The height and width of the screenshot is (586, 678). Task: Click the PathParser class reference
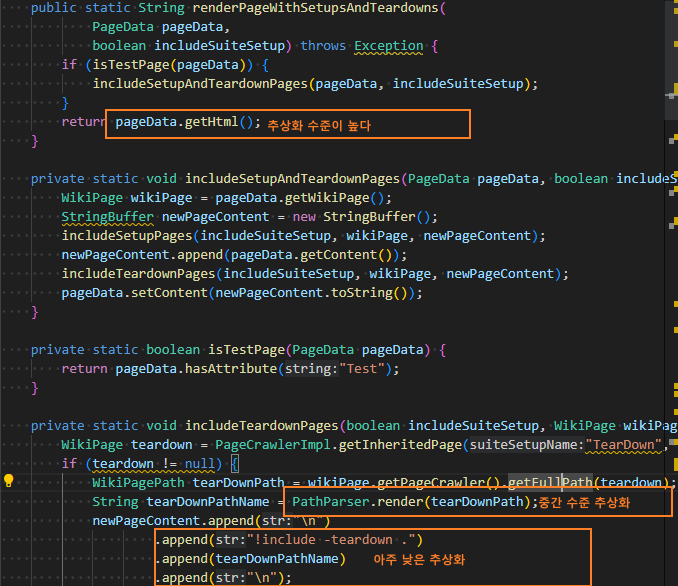331,502
